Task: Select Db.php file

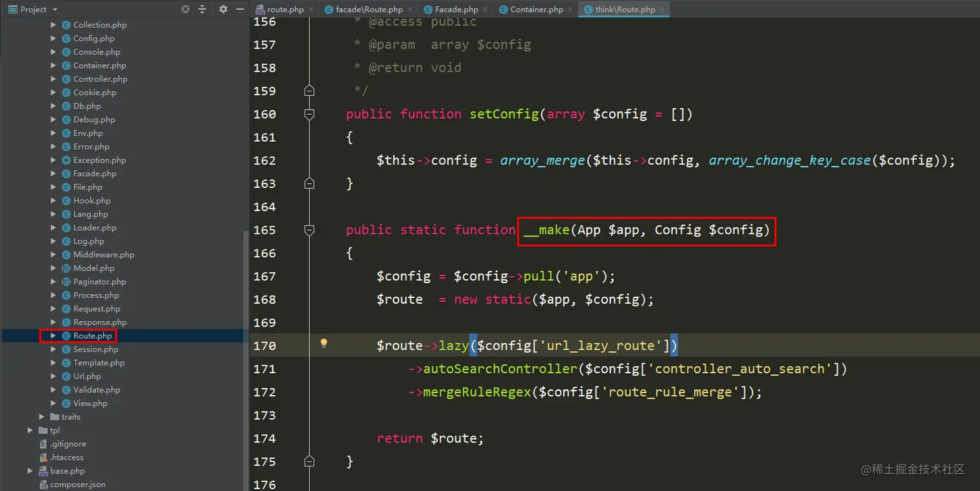Action: (87, 106)
